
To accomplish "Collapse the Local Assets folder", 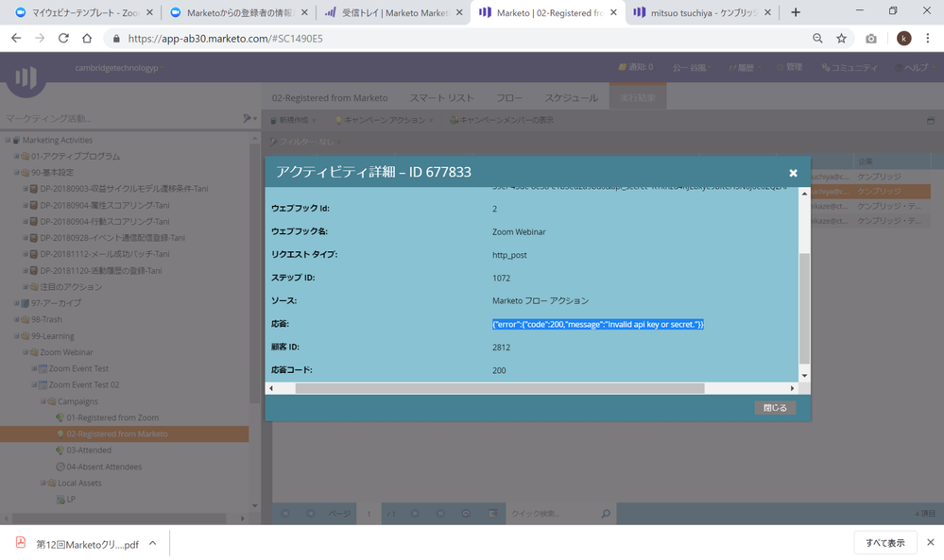I will coord(43,483).
